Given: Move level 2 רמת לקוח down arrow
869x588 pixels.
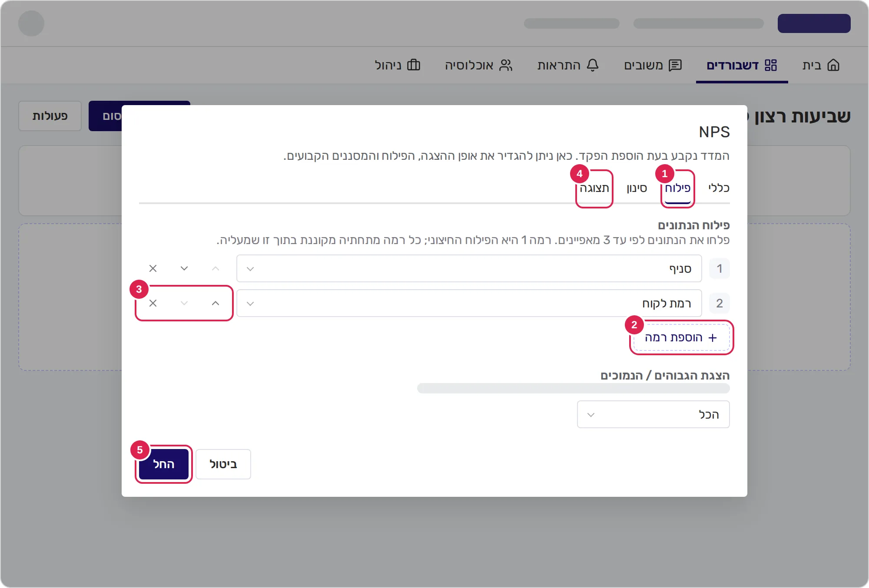Looking at the screenshot, I should tap(184, 303).
